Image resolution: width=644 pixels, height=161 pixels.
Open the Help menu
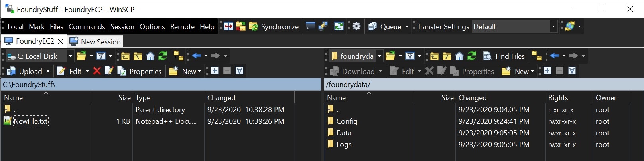click(207, 27)
